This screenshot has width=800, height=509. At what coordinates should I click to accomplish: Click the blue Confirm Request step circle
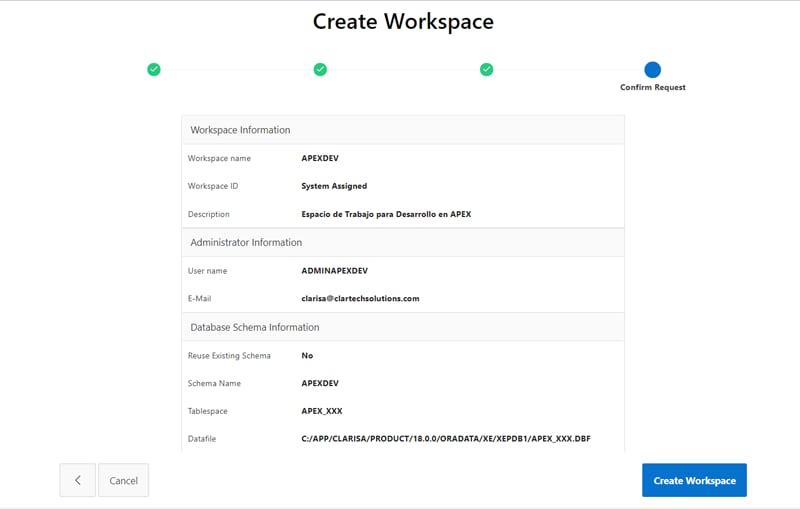[653, 69]
